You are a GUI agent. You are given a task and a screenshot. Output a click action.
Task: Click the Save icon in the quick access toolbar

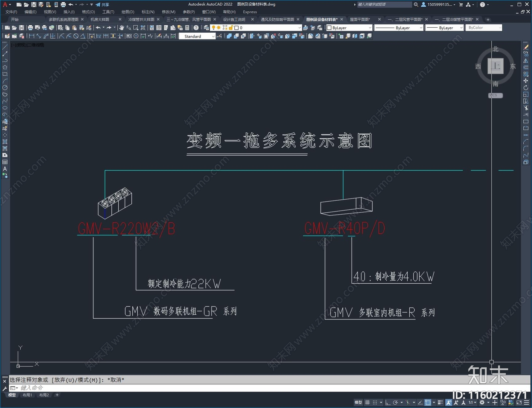pos(34,5)
